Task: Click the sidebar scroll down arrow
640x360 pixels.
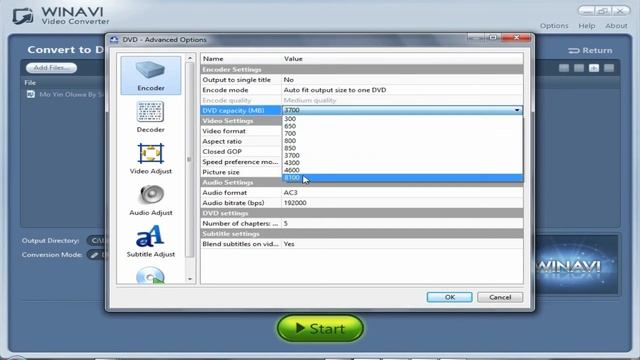Action: pos(190,279)
